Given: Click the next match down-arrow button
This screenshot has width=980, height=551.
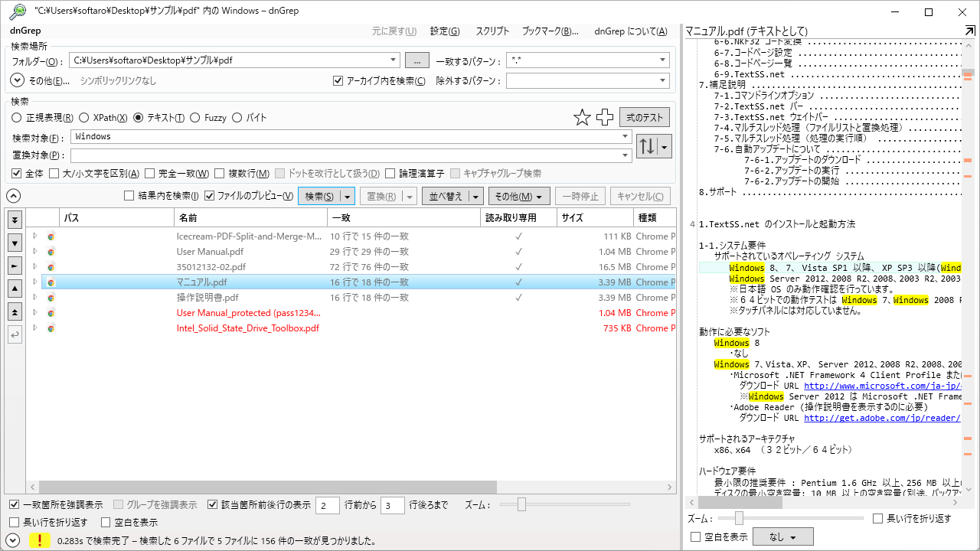Looking at the screenshot, I should pyautogui.click(x=15, y=243).
